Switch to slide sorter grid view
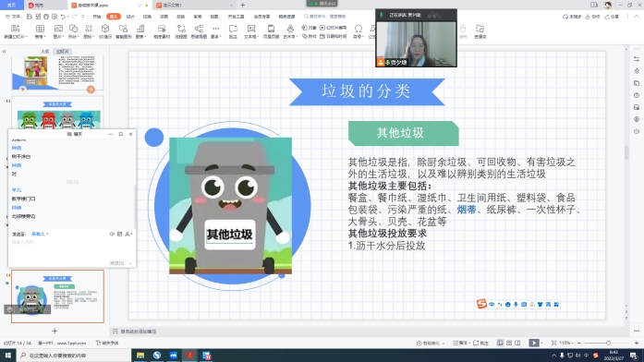This screenshot has height=362, width=644. [509, 343]
